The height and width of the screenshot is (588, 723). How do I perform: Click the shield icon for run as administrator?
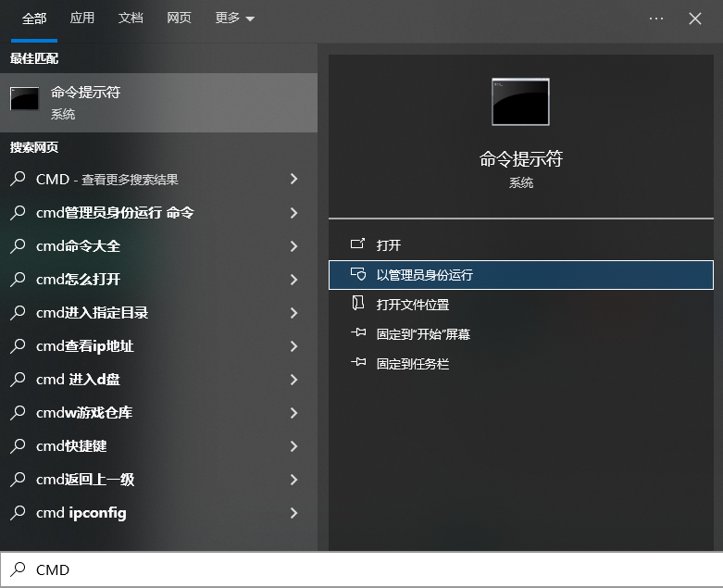pyautogui.click(x=358, y=275)
